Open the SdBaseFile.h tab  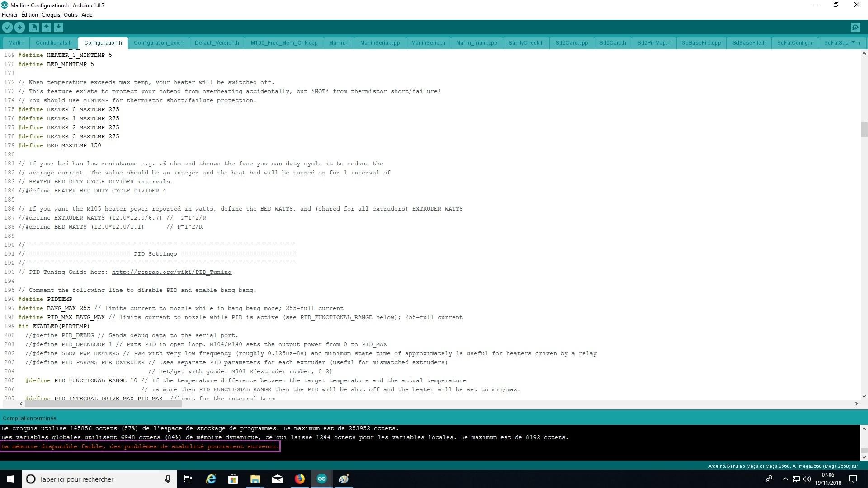(749, 43)
